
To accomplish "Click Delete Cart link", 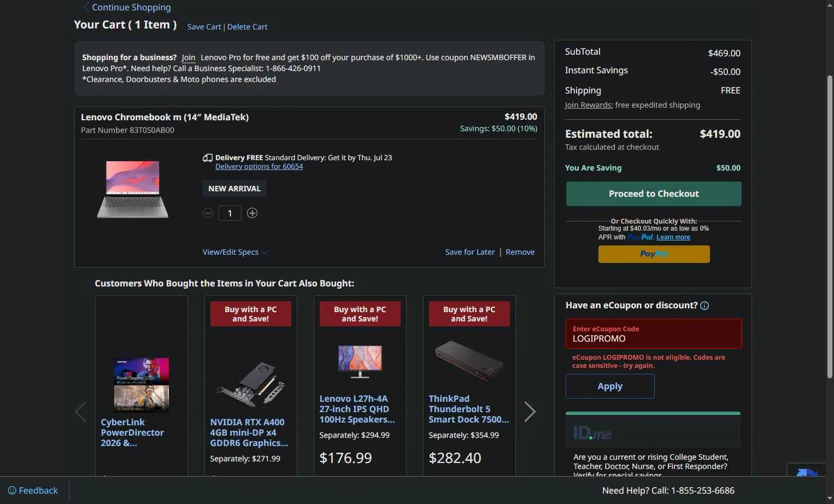I will (x=248, y=27).
